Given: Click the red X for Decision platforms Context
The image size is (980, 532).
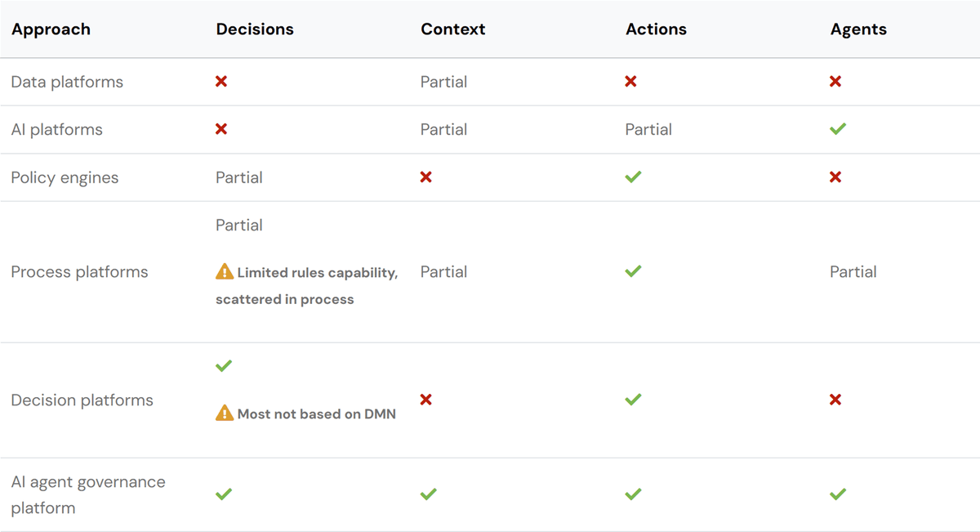Looking at the screenshot, I should (x=425, y=400).
